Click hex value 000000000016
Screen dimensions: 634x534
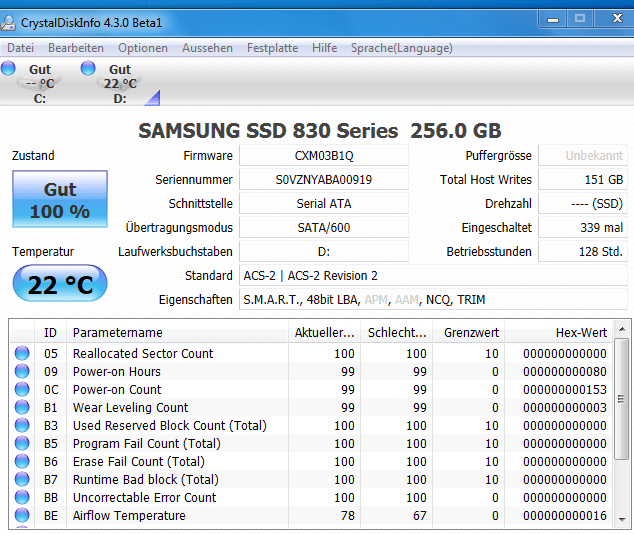pos(565,515)
